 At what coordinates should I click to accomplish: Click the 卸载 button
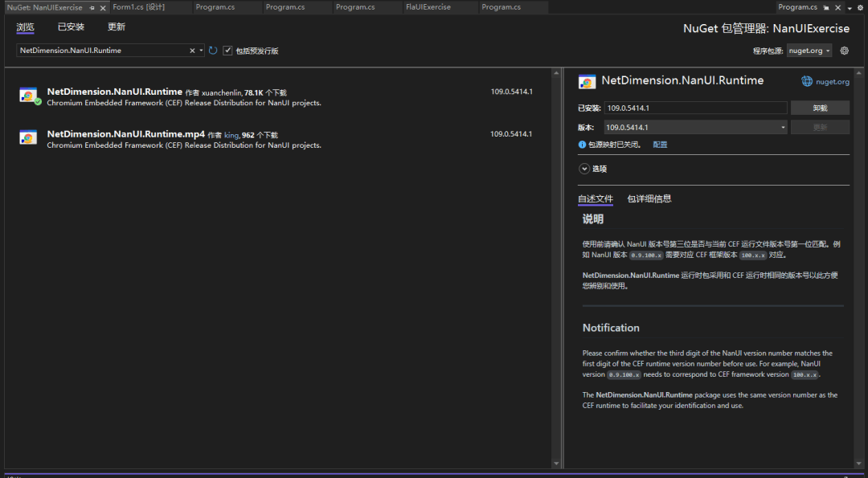point(820,108)
